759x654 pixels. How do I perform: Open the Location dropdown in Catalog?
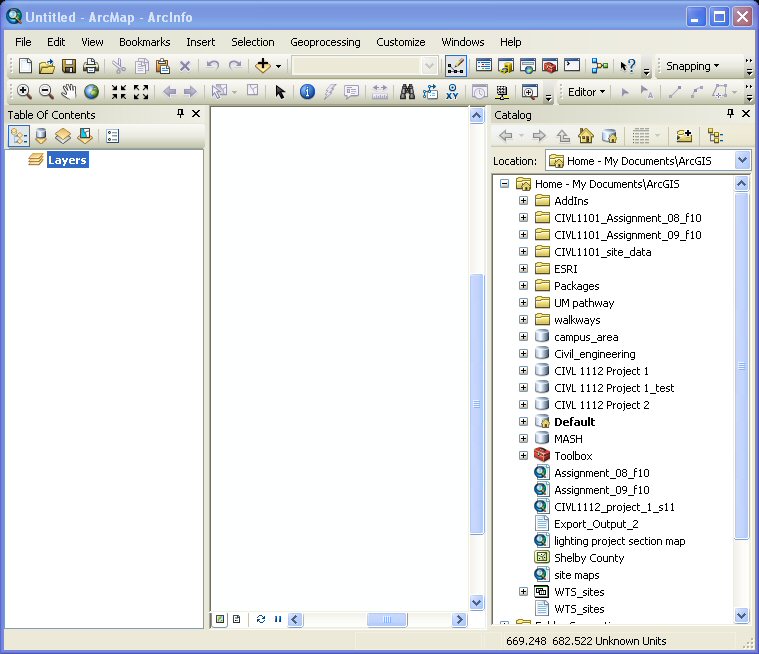click(x=743, y=160)
